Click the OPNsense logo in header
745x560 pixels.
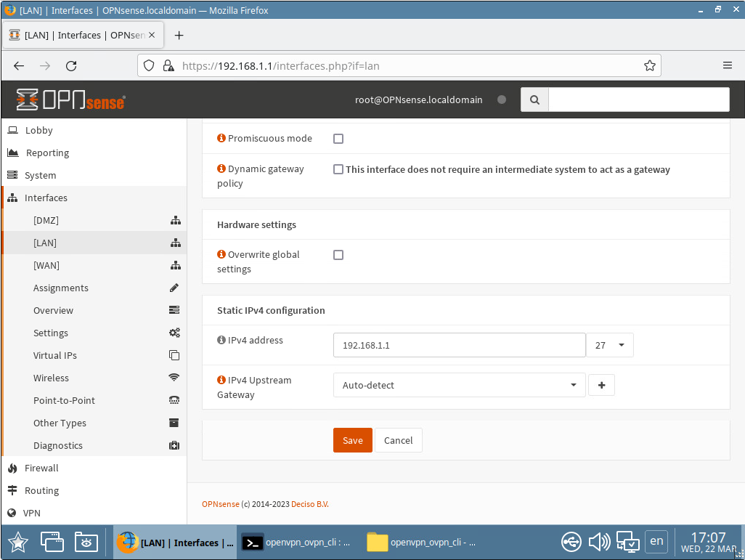click(70, 100)
